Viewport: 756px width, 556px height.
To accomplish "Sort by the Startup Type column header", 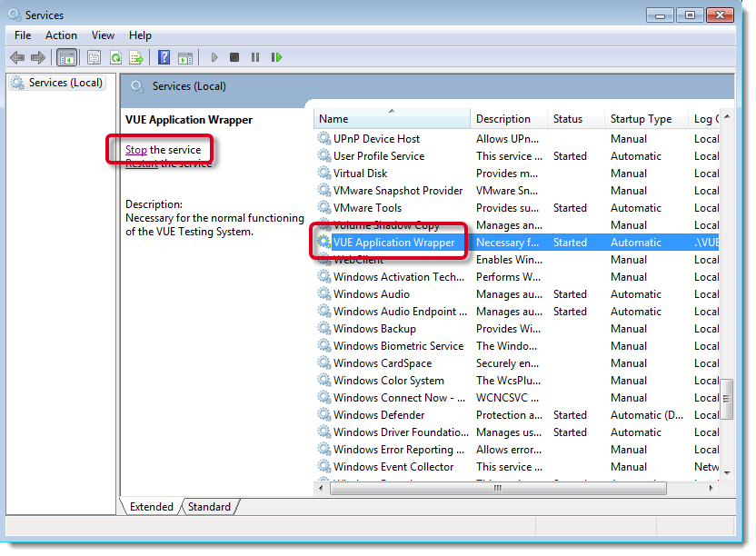I will [646, 119].
